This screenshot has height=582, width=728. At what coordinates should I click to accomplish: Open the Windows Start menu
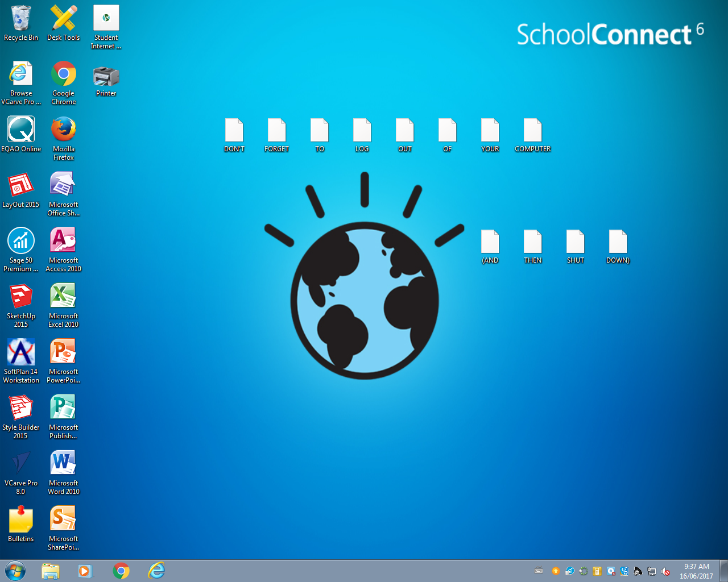pyautogui.click(x=15, y=571)
